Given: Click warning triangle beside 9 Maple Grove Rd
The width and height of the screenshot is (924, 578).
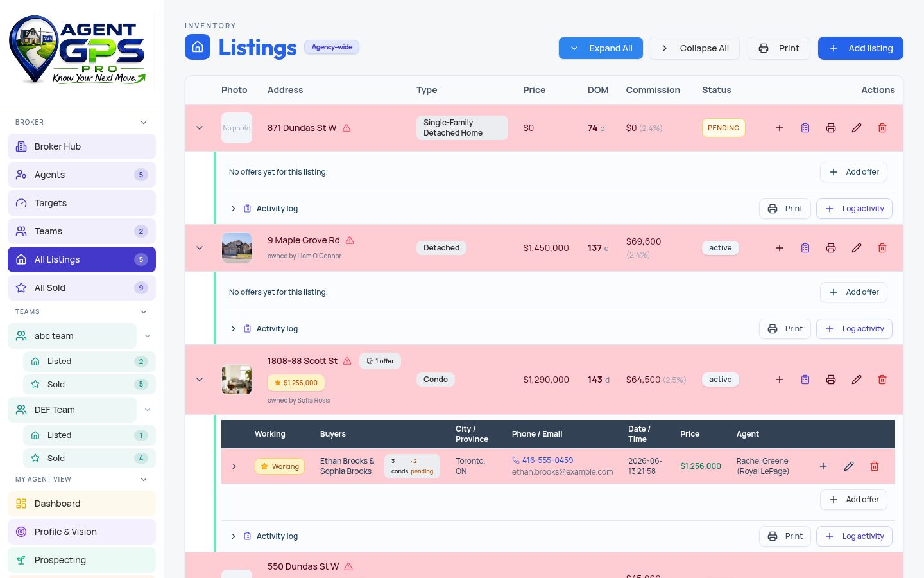Looking at the screenshot, I should click(350, 240).
